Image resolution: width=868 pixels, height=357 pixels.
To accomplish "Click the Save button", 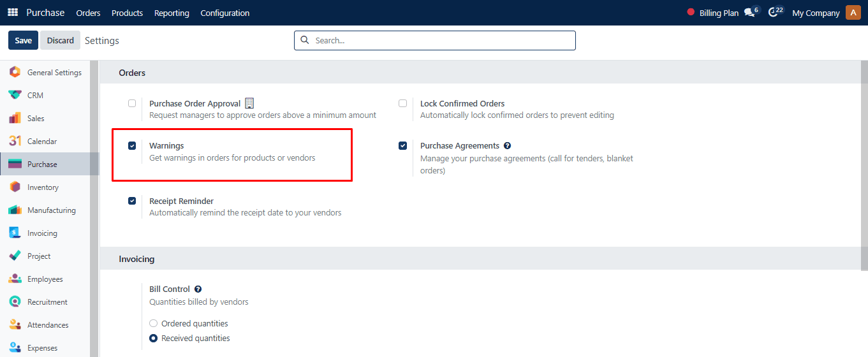I will 23,40.
